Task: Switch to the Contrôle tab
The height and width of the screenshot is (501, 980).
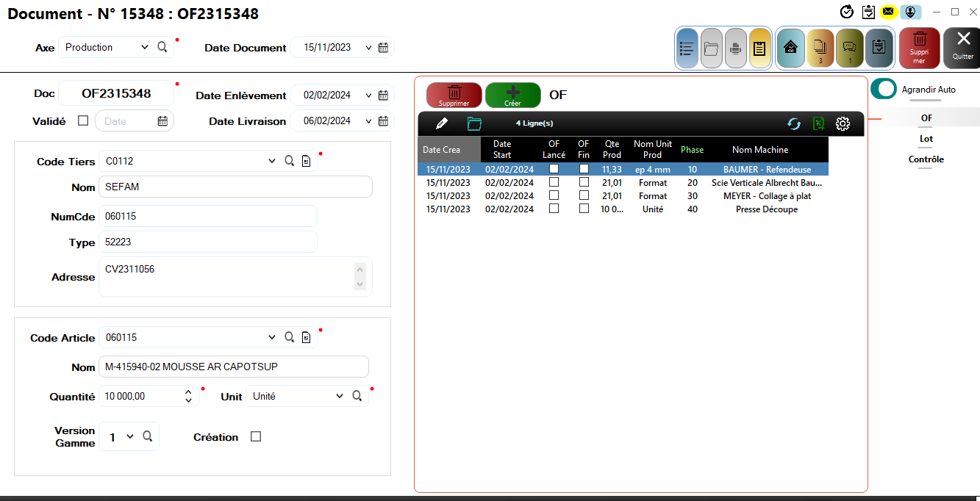Action: (x=926, y=159)
